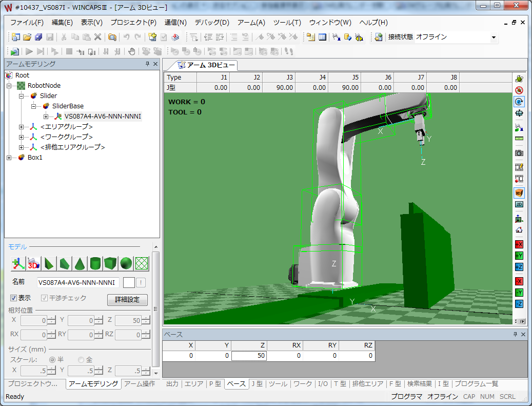This screenshot has height=406, width=532.
Task: Select the 半 scale radio button
Action: pos(52,360)
